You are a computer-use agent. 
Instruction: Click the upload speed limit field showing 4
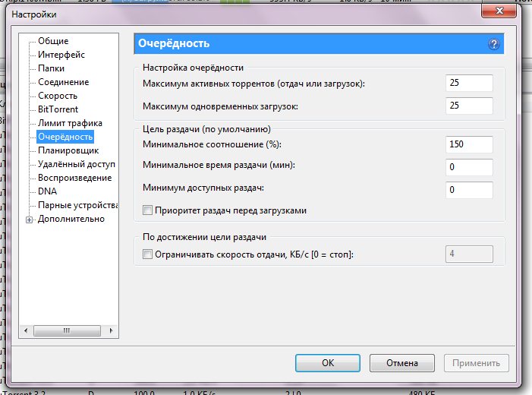coord(469,254)
